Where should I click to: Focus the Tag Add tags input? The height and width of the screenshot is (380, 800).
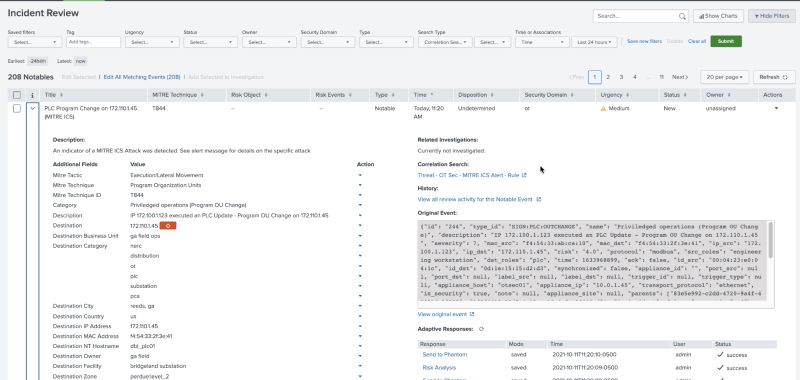[x=93, y=42]
